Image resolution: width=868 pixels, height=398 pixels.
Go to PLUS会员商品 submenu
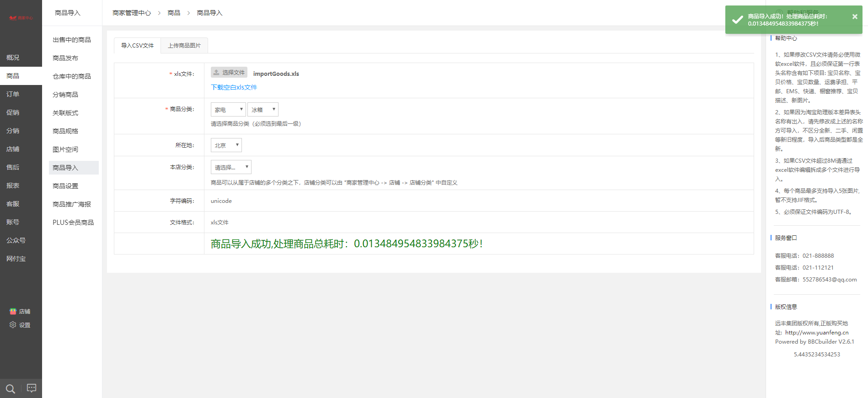point(74,223)
